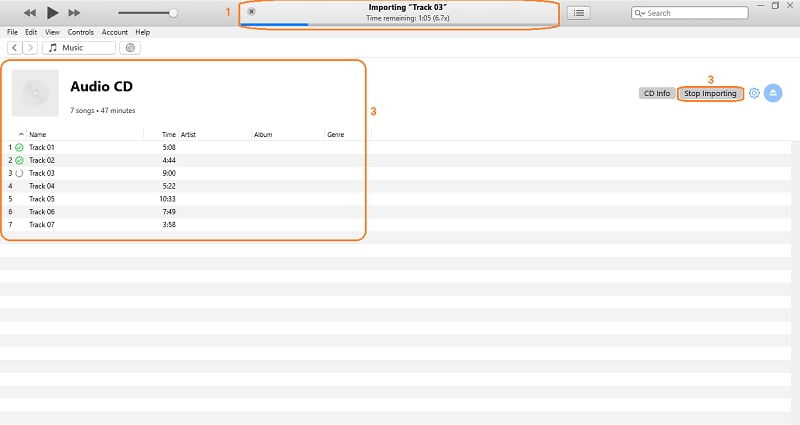The height and width of the screenshot is (425, 800).
Task: Sort by the Genre column header
Action: click(x=336, y=135)
